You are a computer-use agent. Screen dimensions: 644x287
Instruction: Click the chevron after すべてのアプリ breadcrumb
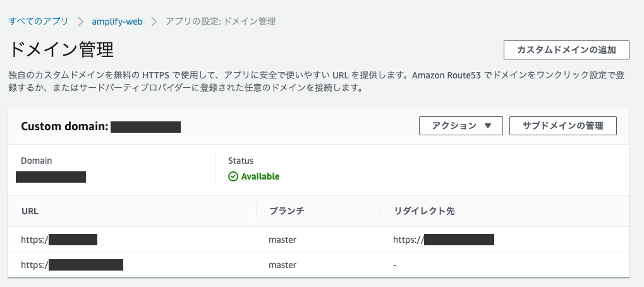[x=80, y=21]
